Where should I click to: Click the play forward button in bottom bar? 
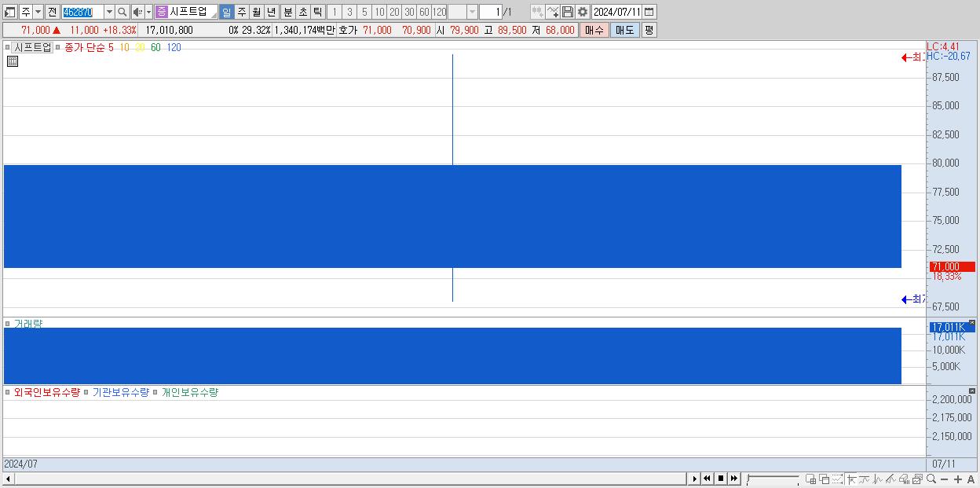(694, 479)
